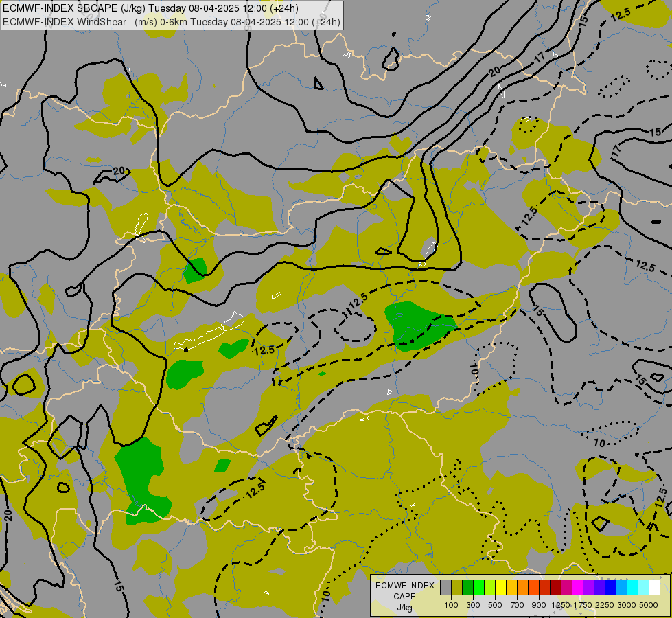
Task: Select the bright green legend swatch
Action: (x=478, y=587)
